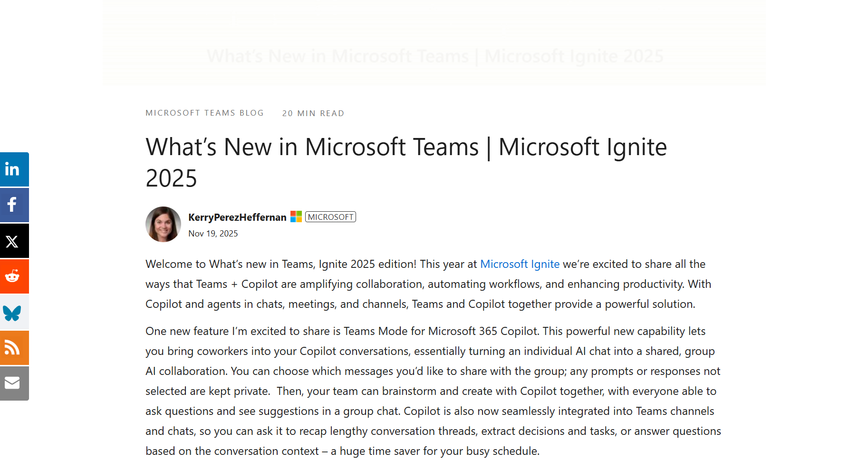Open the Microsoft Ignite hyperlink

[x=520, y=265]
